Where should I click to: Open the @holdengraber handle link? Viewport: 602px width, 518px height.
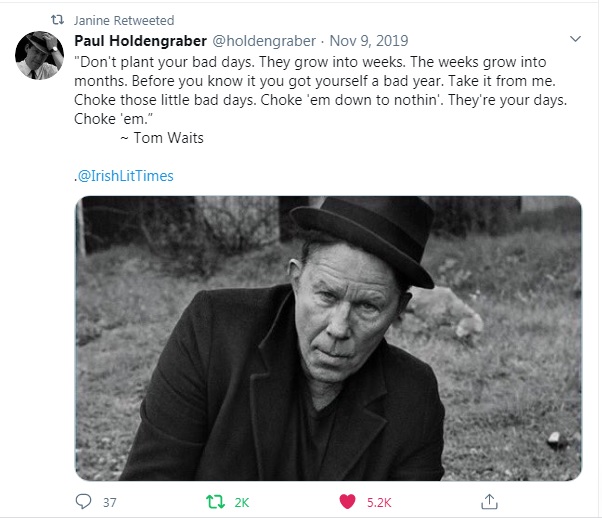(x=263, y=40)
